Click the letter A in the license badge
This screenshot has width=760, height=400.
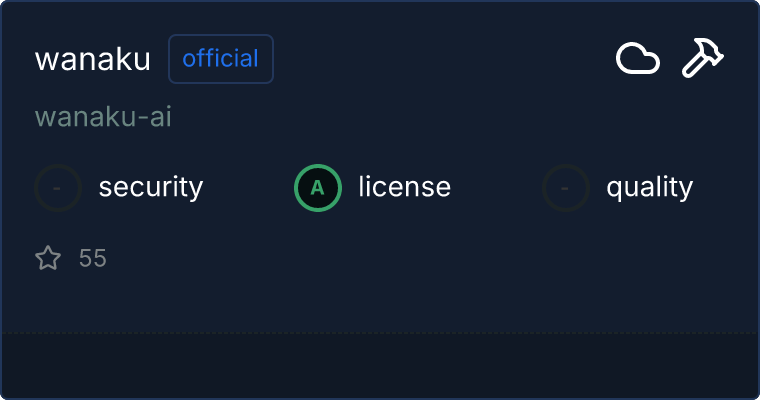[x=318, y=188]
